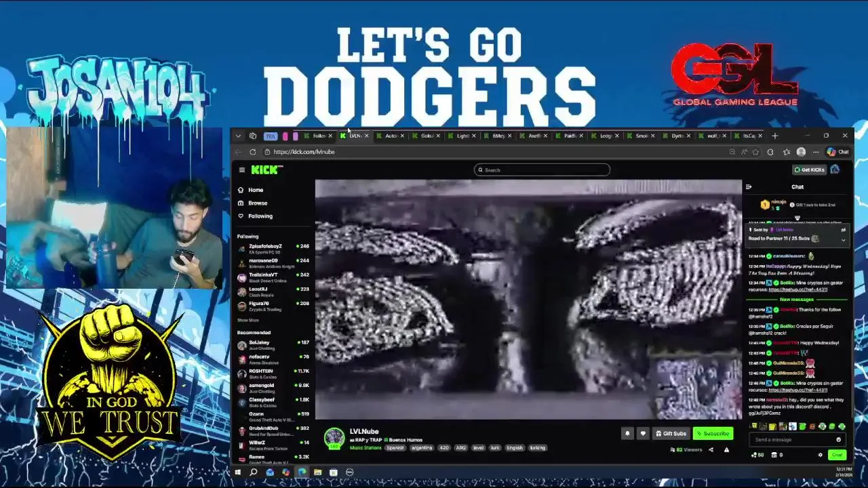Click the Get KICKs button
This screenshot has height=488, width=868.
point(810,170)
